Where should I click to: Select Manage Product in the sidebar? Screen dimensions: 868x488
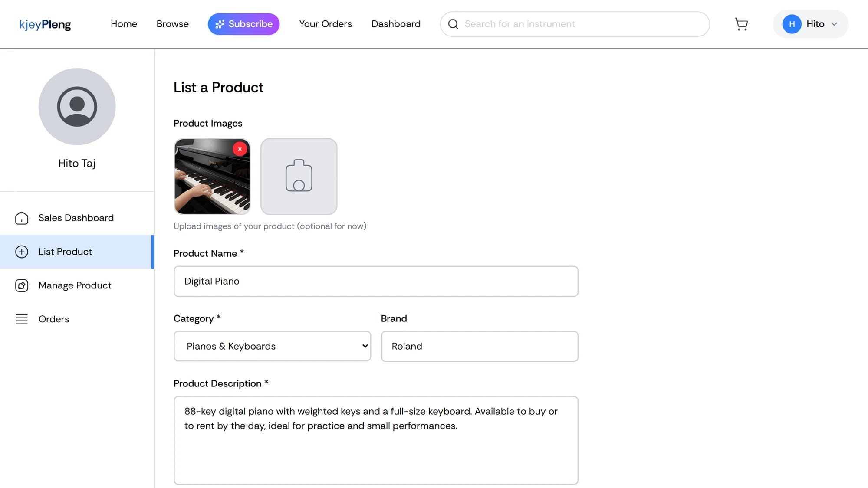[x=77, y=285]
